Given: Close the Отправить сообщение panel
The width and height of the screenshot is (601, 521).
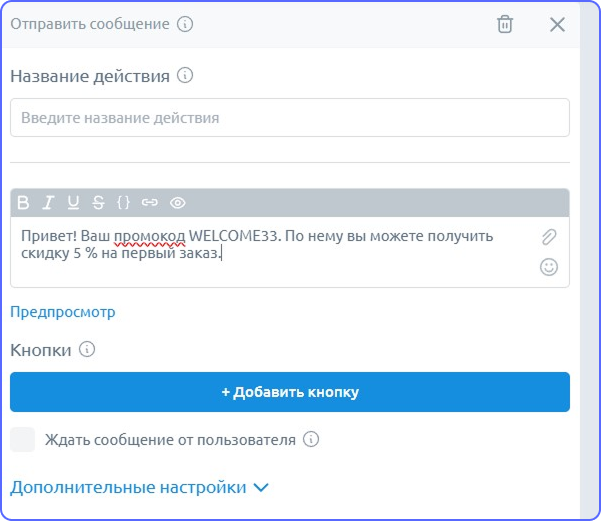Looking at the screenshot, I should pos(557,25).
